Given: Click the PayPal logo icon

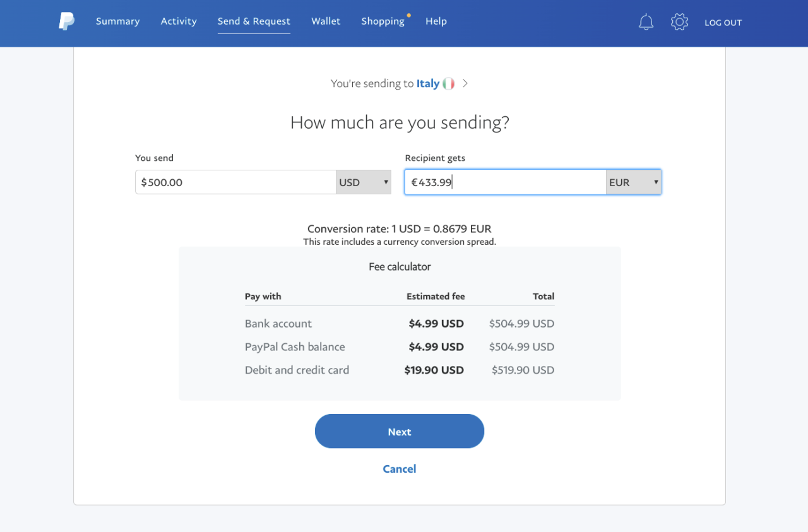Looking at the screenshot, I should [x=66, y=21].
